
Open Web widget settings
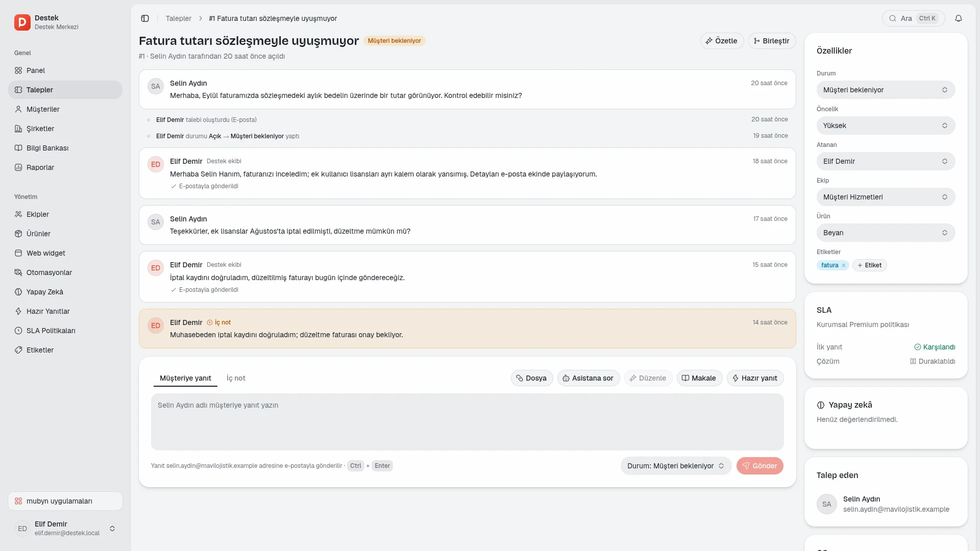[x=65, y=253]
